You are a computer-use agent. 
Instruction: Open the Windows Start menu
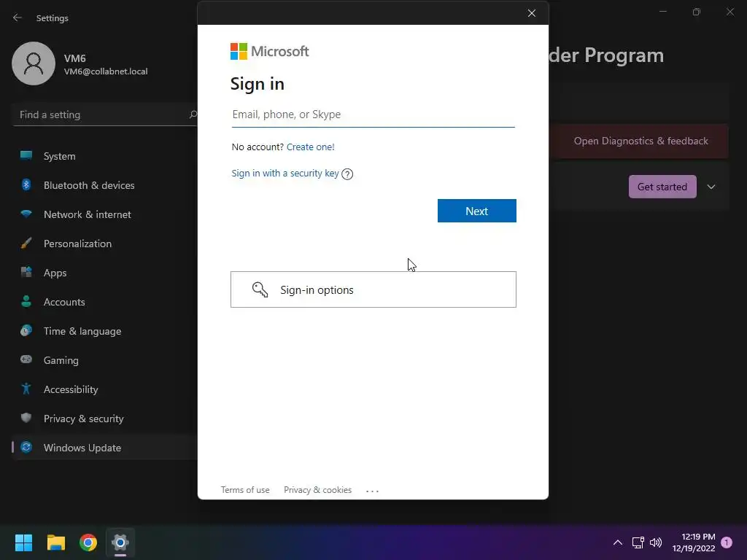[x=23, y=542]
